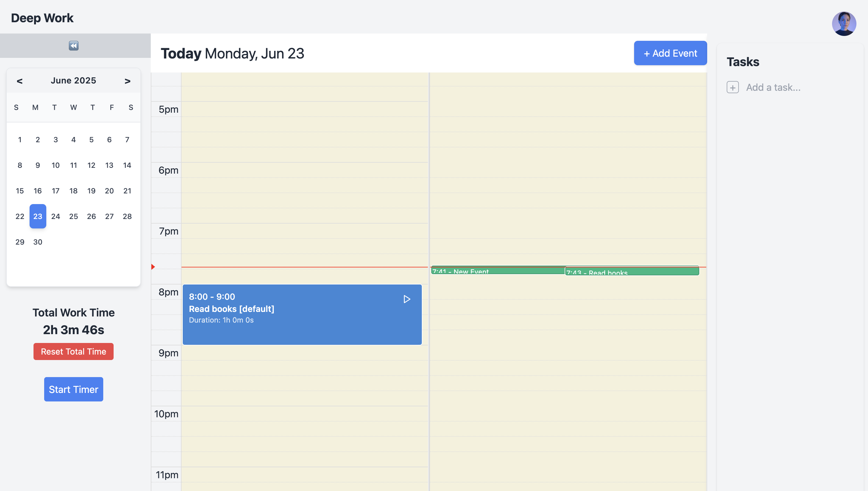Open the user profile avatar
The width and height of the screenshot is (868, 491).
(844, 24)
